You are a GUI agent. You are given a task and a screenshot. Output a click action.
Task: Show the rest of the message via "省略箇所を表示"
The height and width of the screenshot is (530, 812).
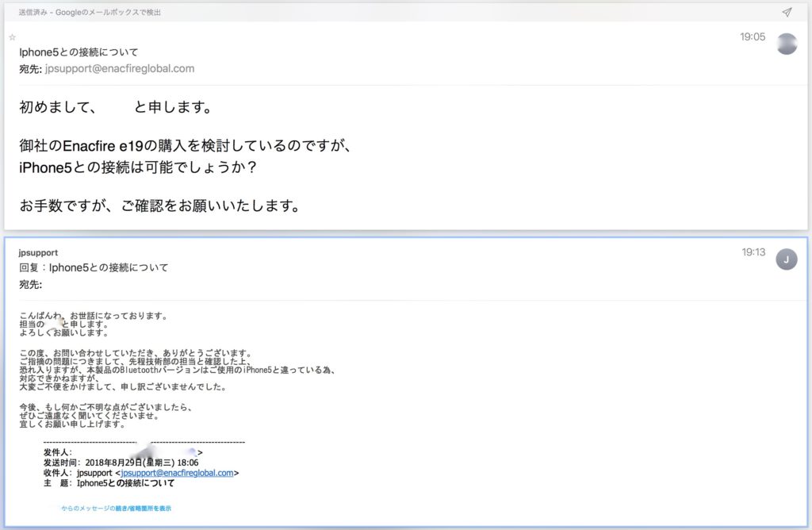point(116,509)
